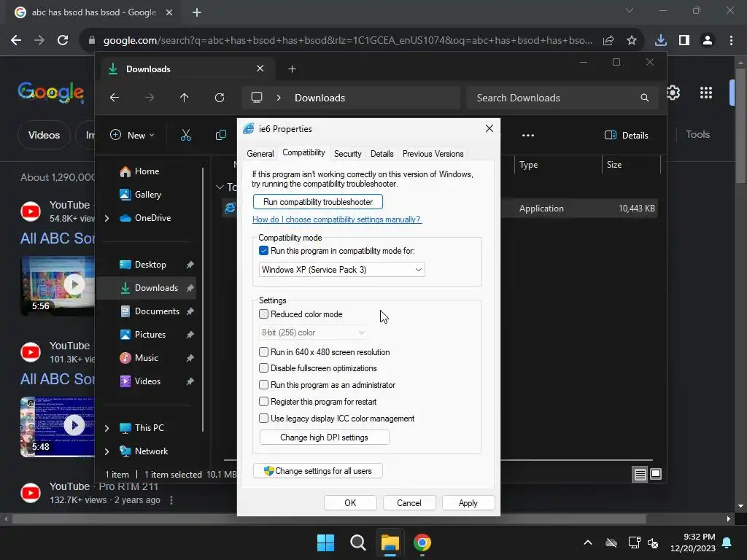Add a new Explorer tab
The width and height of the screenshot is (747, 560).
[x=292, y=69]
